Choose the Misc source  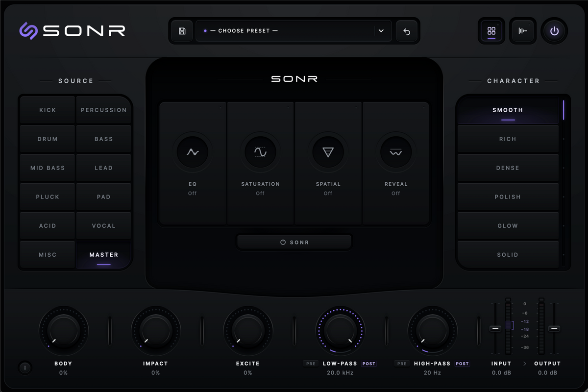coord(48,255)
